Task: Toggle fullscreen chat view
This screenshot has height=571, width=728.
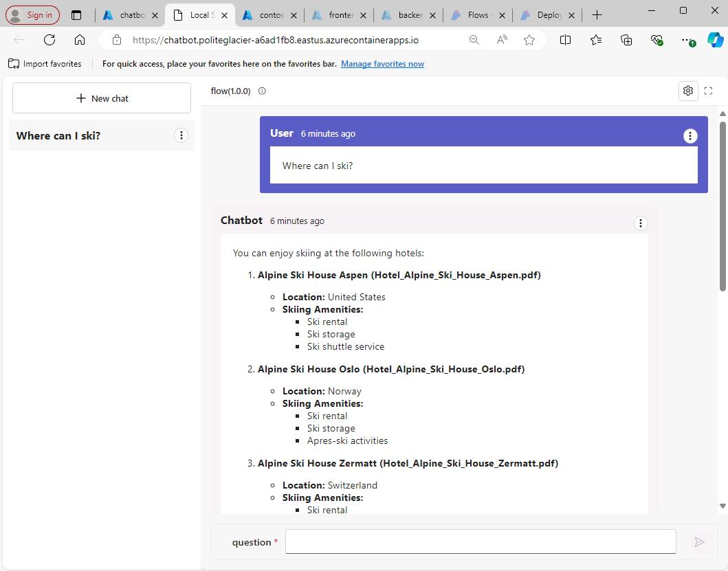Action: point(708,91)
